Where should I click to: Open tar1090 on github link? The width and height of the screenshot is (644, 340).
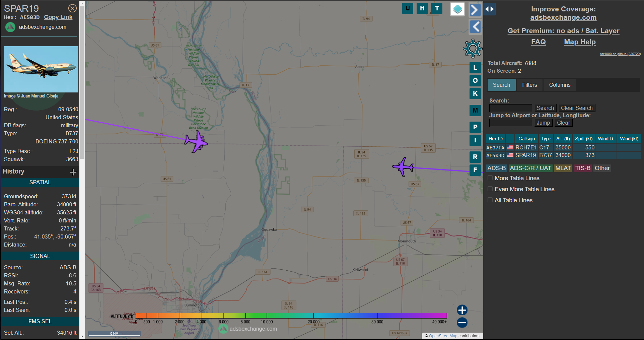(x=620, y=54)
